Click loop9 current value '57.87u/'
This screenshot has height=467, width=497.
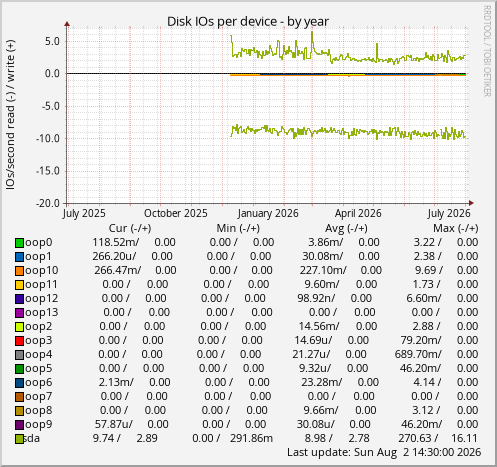[x=114, y=424]
